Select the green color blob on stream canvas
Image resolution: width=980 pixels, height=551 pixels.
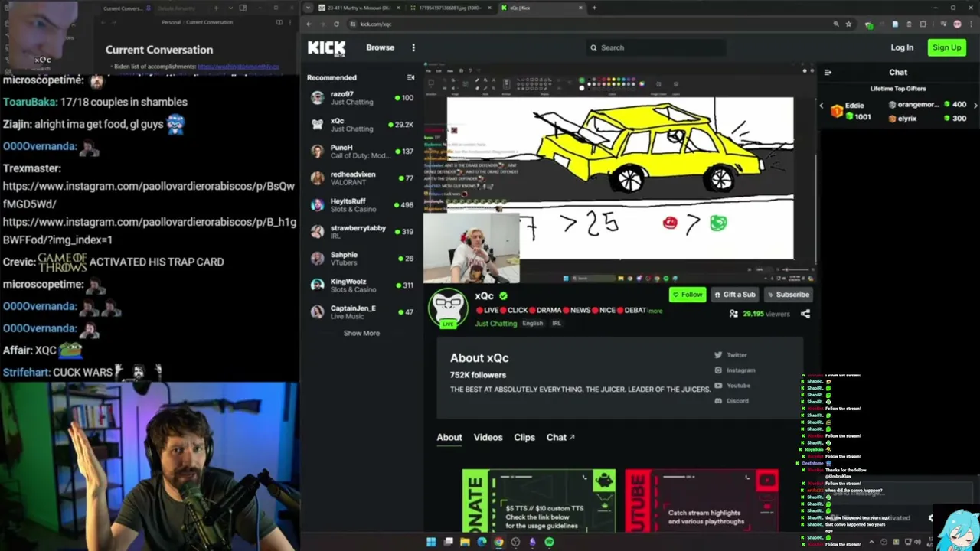pyautogui.click(x=718, y=223)
